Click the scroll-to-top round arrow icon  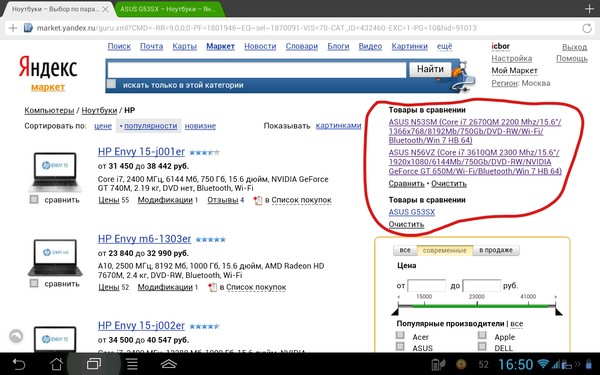tap(16, 336)
